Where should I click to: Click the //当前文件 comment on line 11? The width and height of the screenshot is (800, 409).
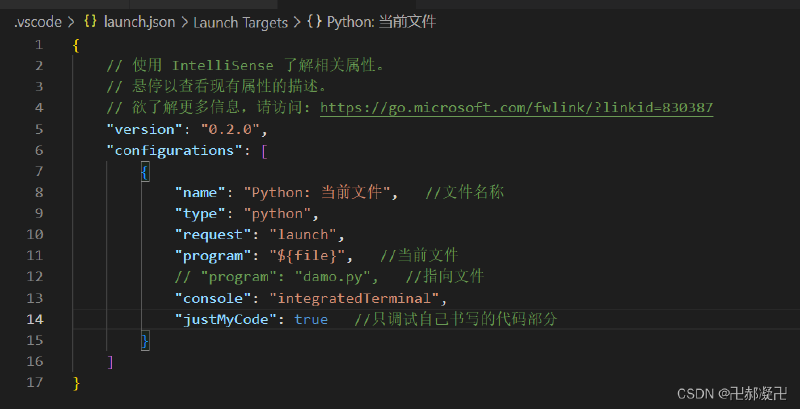click(419, 255)
